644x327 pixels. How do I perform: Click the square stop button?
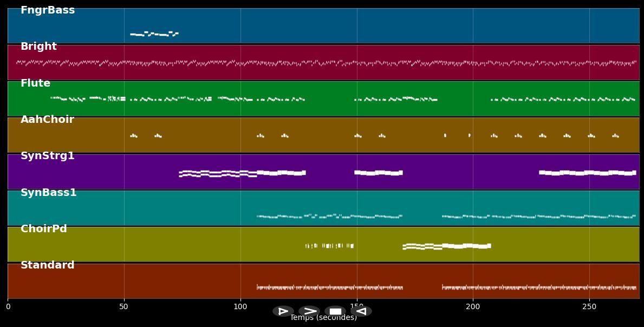coord(335,311)
